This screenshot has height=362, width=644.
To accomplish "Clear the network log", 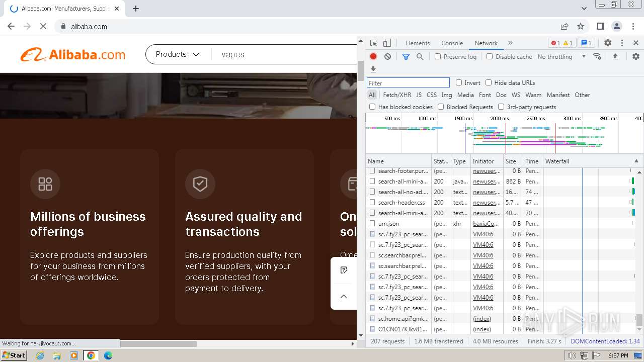I will click(387, 57).
